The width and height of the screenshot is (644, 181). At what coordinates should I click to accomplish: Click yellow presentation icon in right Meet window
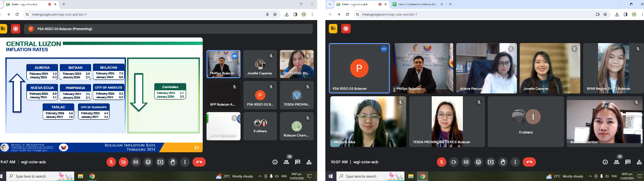pos(333,29)
